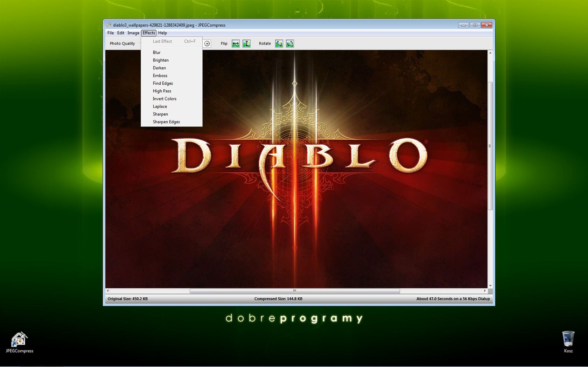This screenshot has height=367, width=588.
Task: Close the JPEGCompress window
Action: [x=487, y=25]
